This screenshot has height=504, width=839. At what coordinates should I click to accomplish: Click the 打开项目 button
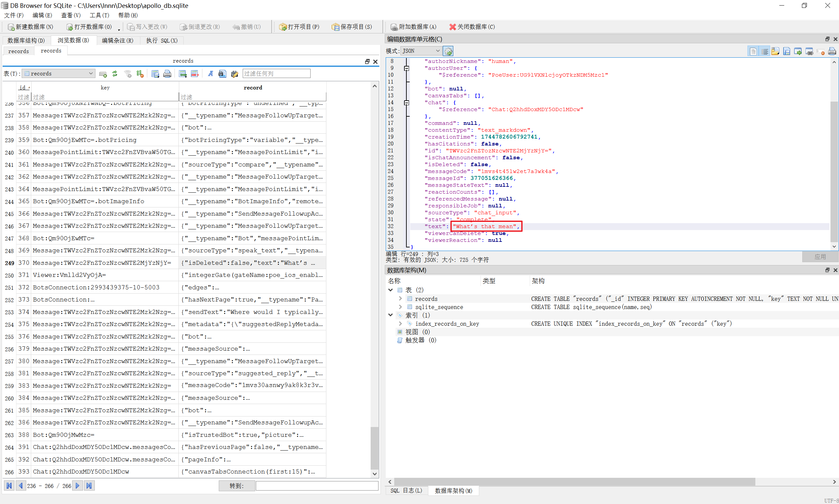(x=299, y=27)
